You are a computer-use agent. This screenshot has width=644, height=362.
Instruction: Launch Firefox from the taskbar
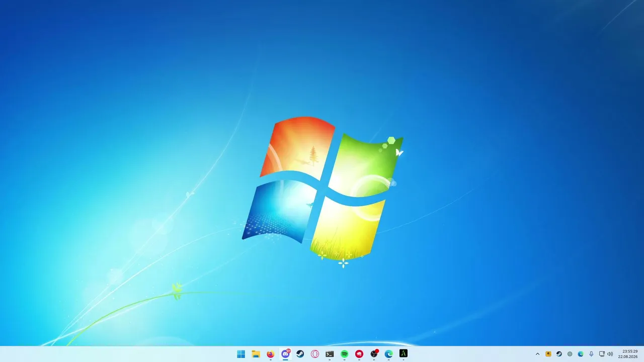271,354
